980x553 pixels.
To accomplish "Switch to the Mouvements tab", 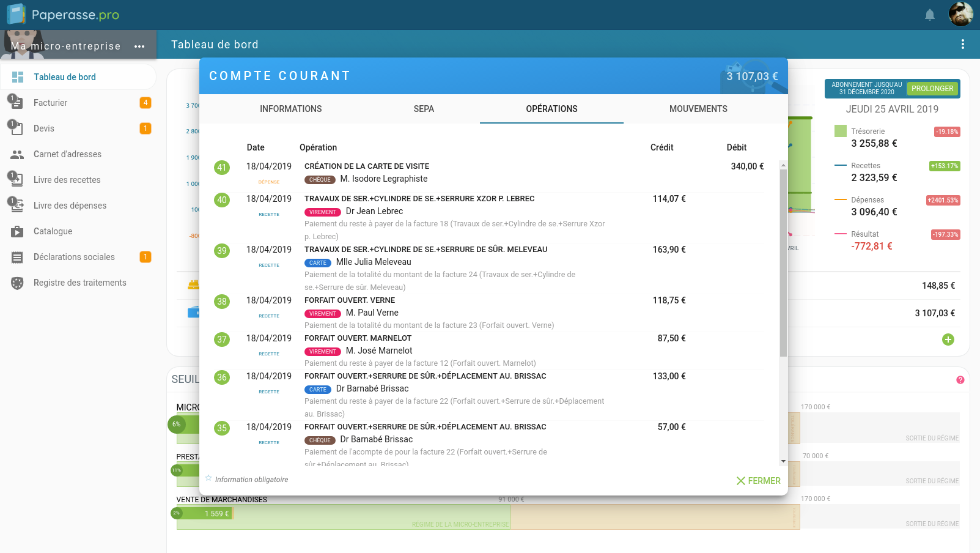I will pos(698,108).
